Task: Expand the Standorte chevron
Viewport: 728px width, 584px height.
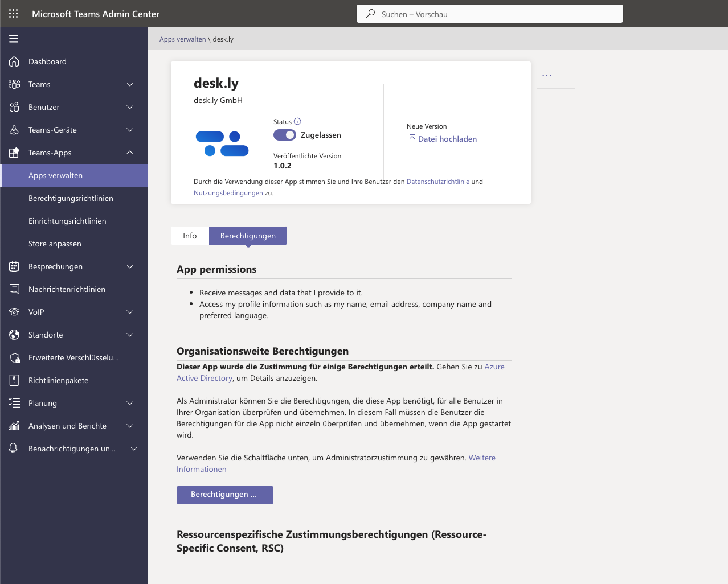Action: [130, 335]
